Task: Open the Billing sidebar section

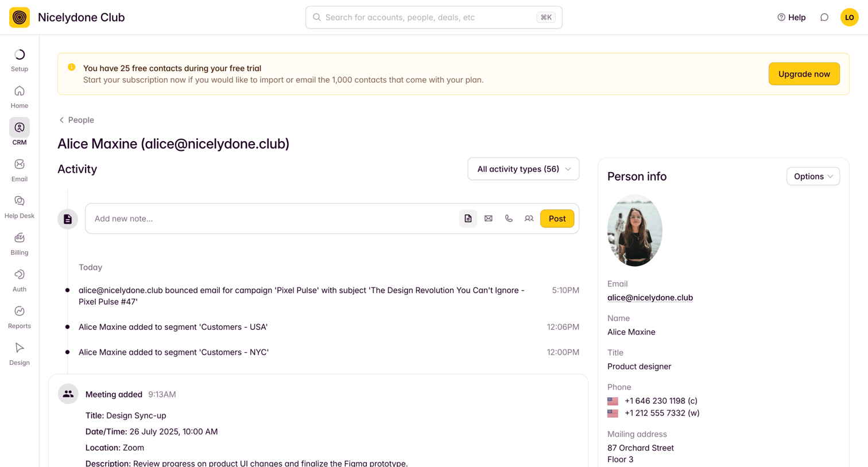Action: click(20, 244)
